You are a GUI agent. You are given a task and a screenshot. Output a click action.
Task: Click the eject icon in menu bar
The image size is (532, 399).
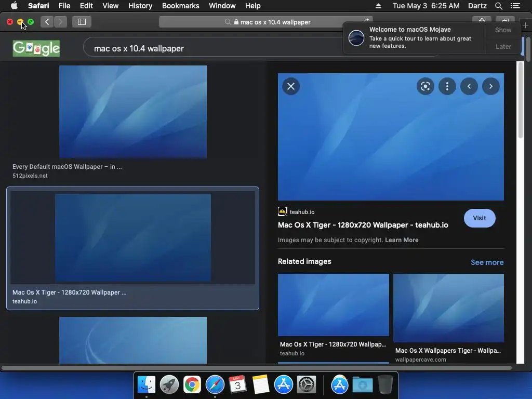click(x=378, y=6)
